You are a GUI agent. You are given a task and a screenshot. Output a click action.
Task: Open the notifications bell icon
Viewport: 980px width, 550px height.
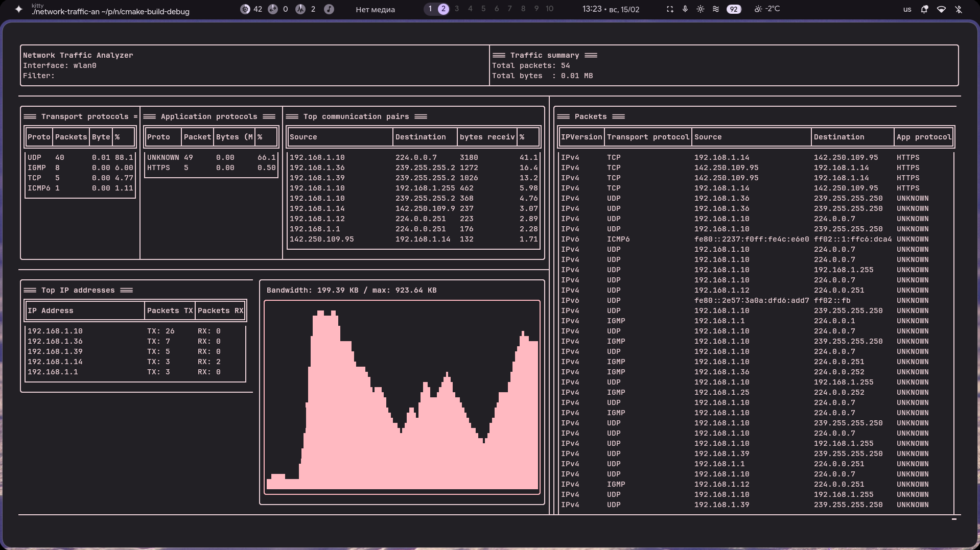(x=924, y=9)
